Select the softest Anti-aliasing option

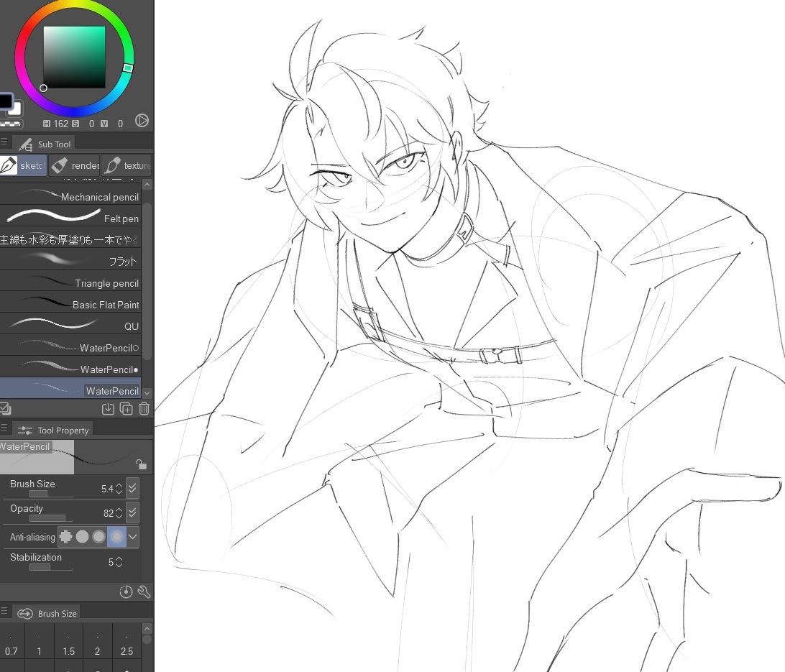(x=116, y=537)
